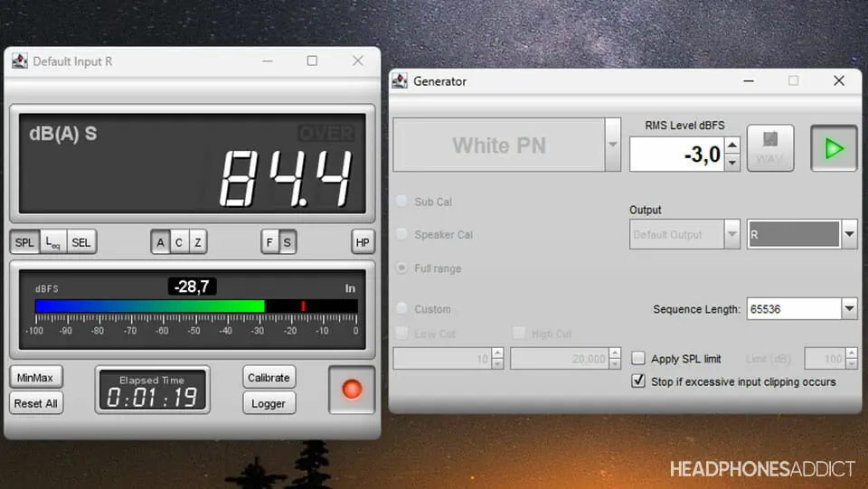Open the Calibrate dialog
Image resolution: width=868 pixels, height=489 pixels.
tap(269, 378)
